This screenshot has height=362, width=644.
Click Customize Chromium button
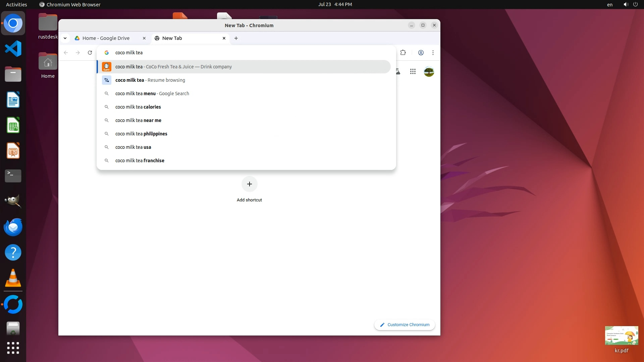click(x=405, y=324)
